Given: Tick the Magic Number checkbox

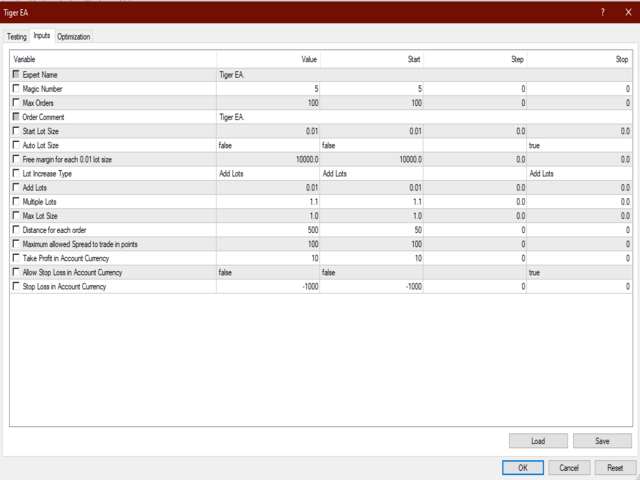Looking at the screenshot, I should click(16, 88).
